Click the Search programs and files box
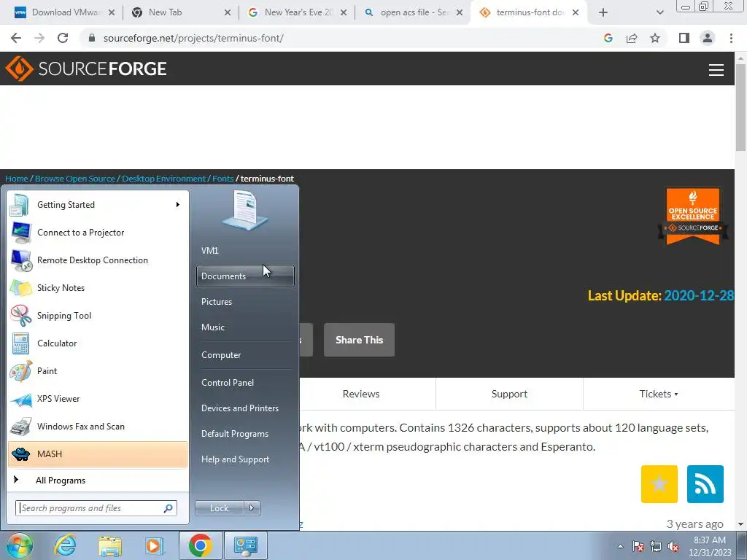Image resolution: width=747 pixels, height=560 pixels. click(x=96, y=508)
